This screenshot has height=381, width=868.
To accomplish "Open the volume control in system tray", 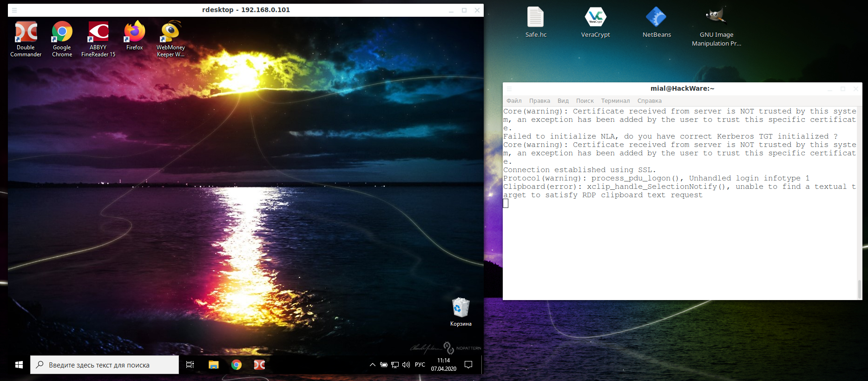I will [406, 365].
